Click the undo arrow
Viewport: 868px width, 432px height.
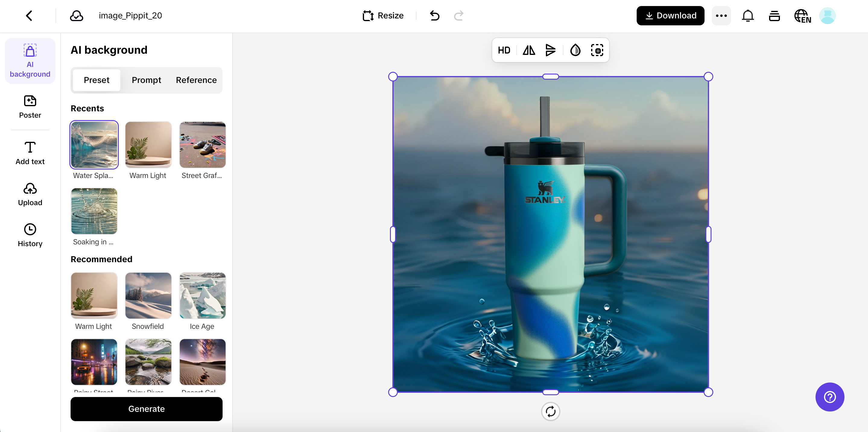point(435,15)
